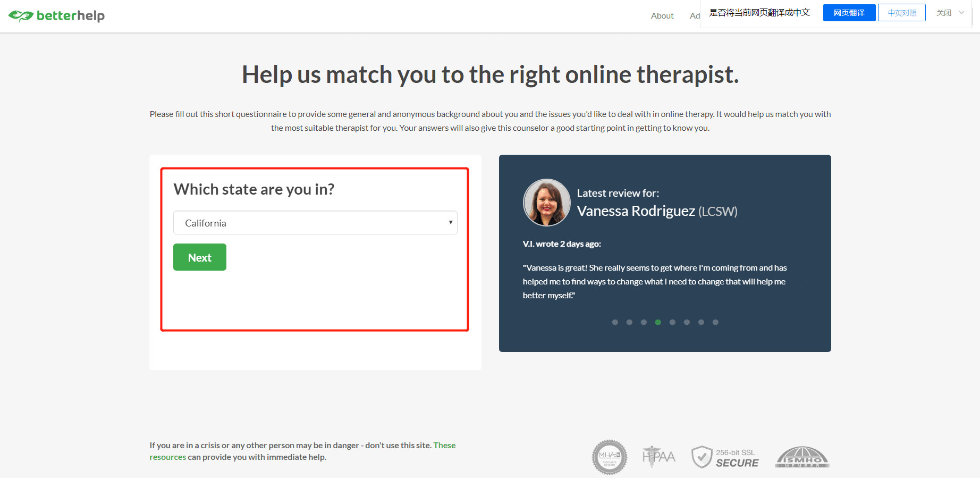This screenshot has width=980, height=478.
Task: Click the MHA member seal badge
Action: coord(610,457)
